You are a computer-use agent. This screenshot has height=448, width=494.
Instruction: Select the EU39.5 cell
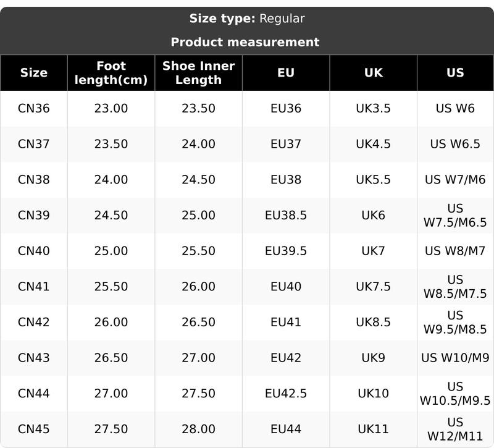286,251
